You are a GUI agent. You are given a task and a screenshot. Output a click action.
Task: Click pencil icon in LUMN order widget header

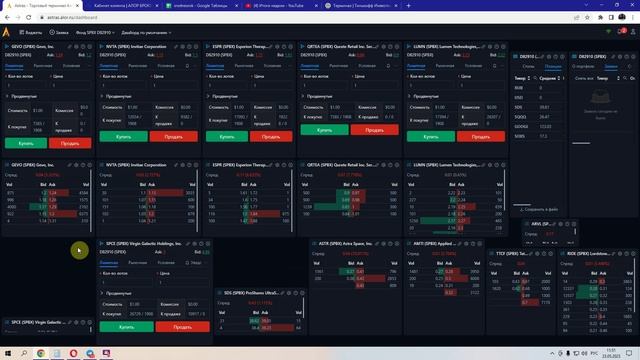click(483, 47)
